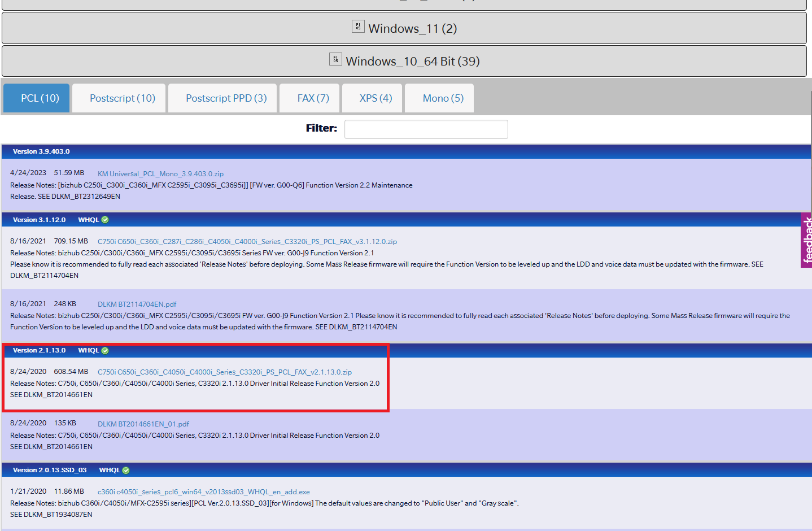Screen dimensions: 812x531
Task: Switch to the FAX (7) tab
Action: (309, 98)
